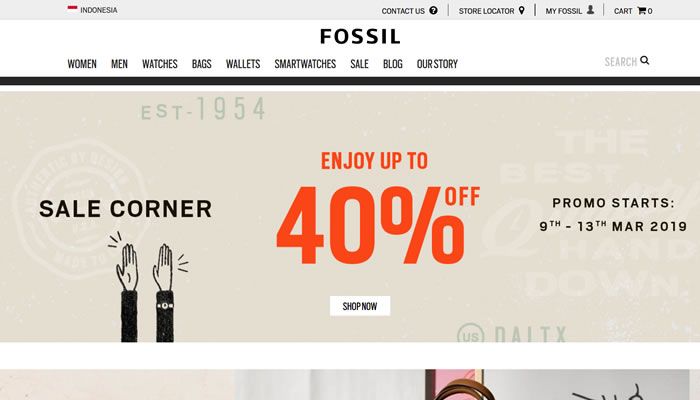Go to the Sale section

tap(359, 64)
